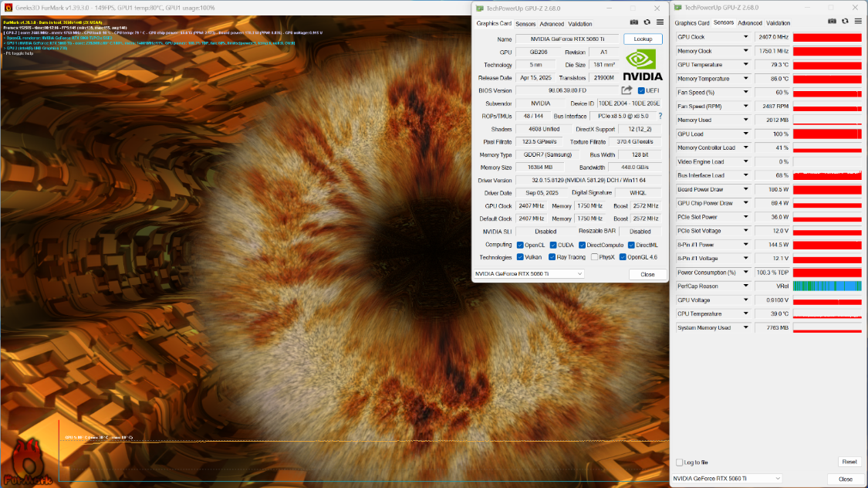Click the BIOS Version field
Screen dimensions: 868x488
[567, 90]
